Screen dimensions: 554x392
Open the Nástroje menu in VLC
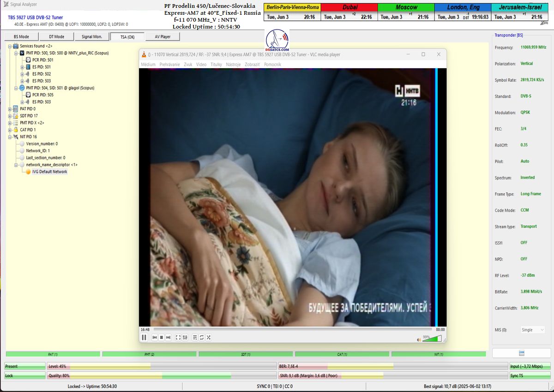coord(233,65)
